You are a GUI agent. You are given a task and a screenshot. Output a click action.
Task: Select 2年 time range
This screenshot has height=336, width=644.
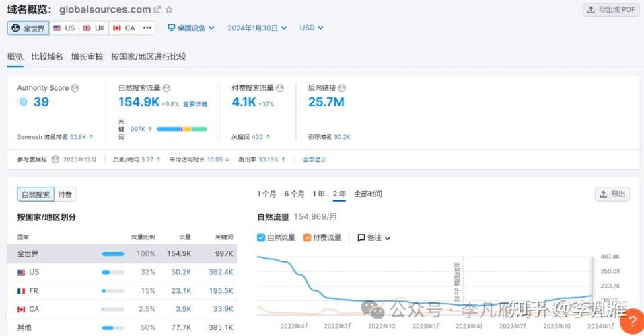tap(339, 194)
